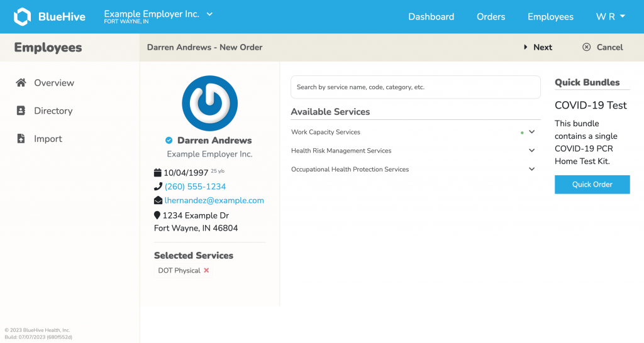644x343 pixels.
Task: Click the phone icon beside the number
Action: point(158,187)
